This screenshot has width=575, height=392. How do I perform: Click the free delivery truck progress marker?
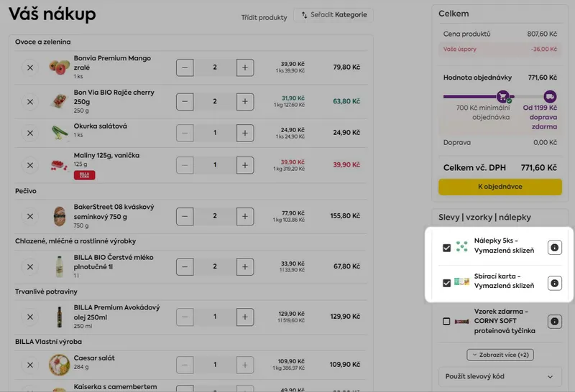550,96
